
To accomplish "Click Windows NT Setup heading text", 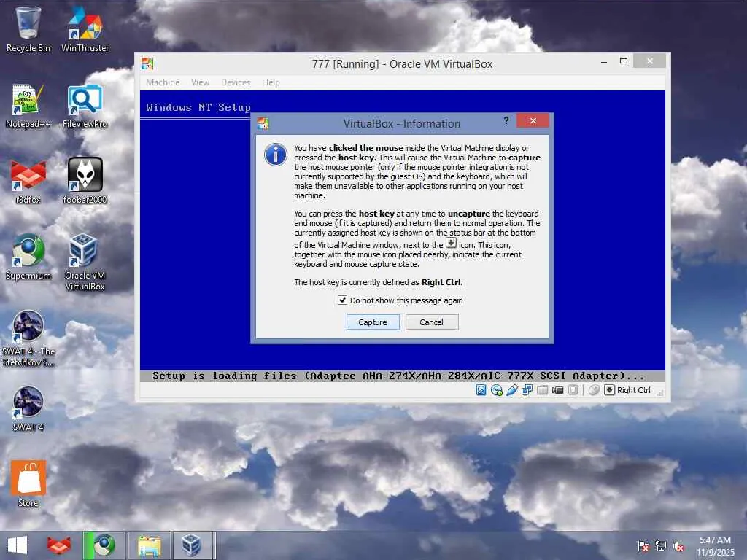I will pyautogui.click(x=198, y=108).
